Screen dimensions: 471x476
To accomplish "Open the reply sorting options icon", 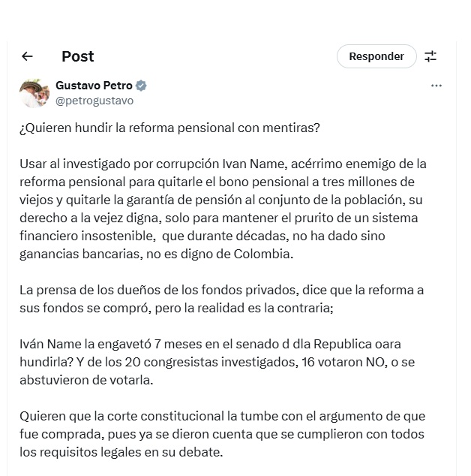I will [x=430, y=56].
